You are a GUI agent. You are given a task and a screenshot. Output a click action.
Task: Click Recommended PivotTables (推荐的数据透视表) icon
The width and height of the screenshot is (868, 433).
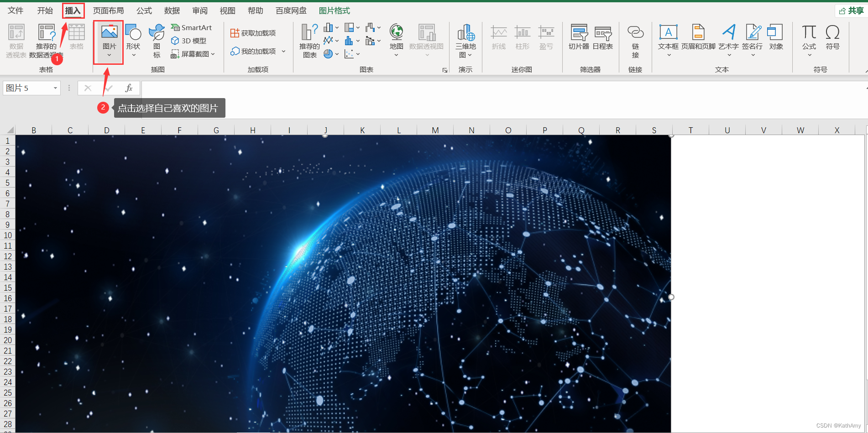click(46, 41)
